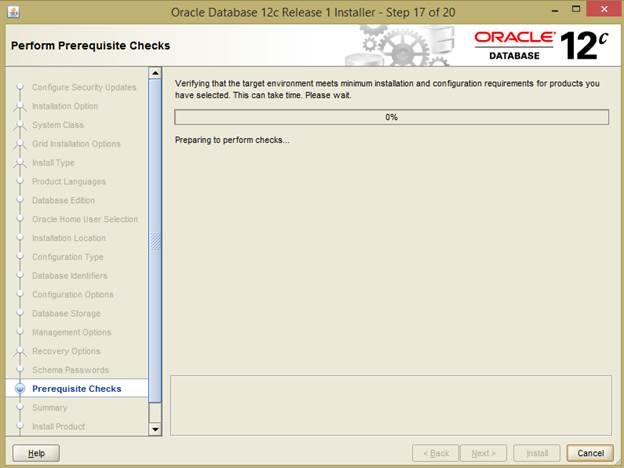Select the Install Product step

[x=58, y=427]
